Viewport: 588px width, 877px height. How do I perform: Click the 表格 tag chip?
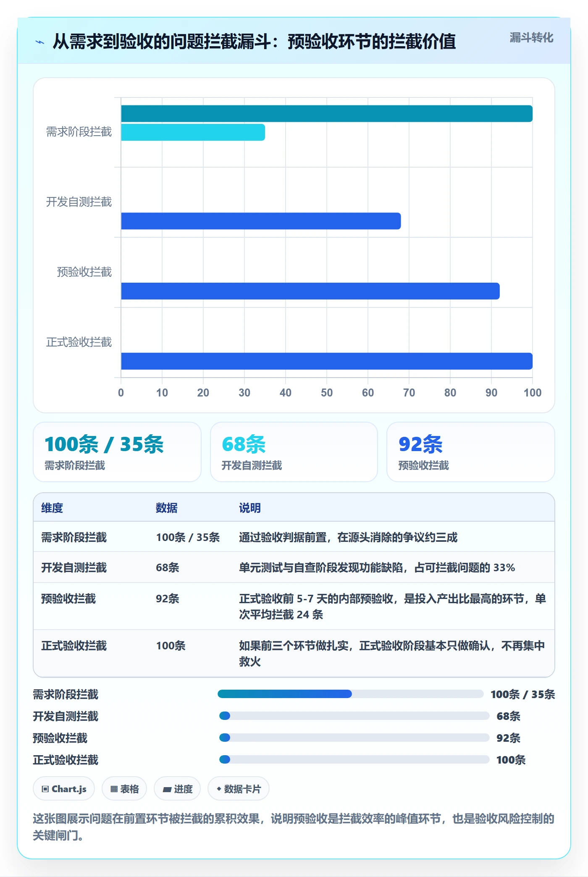[124, 789]
